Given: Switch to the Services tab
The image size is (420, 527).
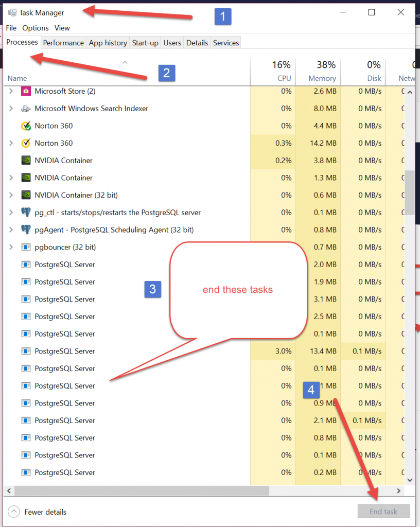Looking at the screenshot, I should pyautogui.click(x=225, y=43).
